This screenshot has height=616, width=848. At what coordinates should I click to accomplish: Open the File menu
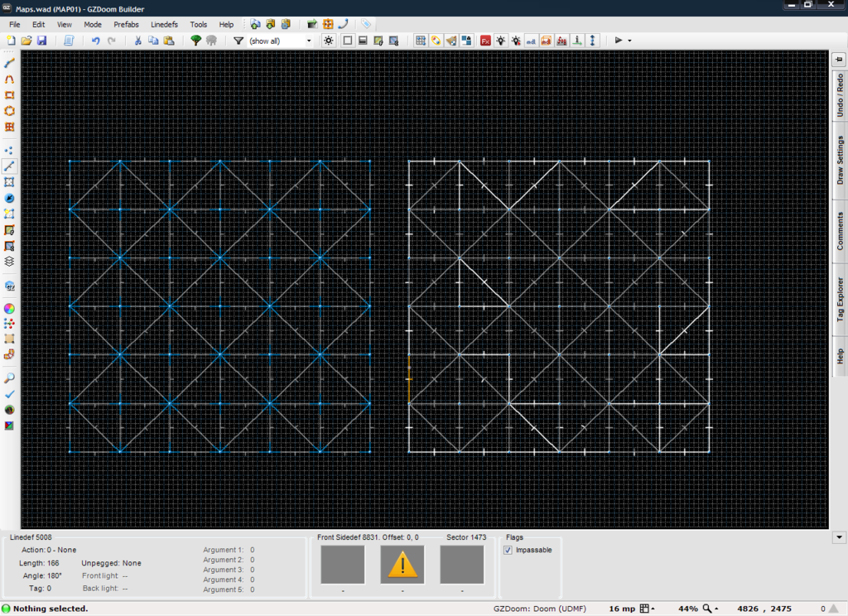coord(15,24)
